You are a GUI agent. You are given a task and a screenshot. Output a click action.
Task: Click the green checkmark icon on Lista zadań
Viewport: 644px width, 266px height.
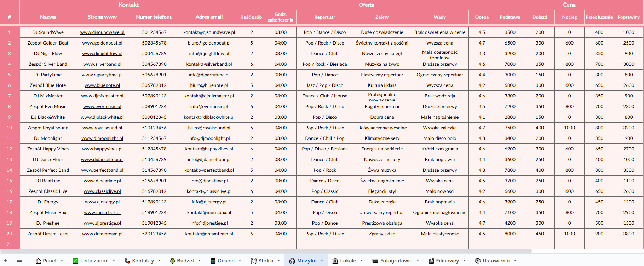(75, 261)
